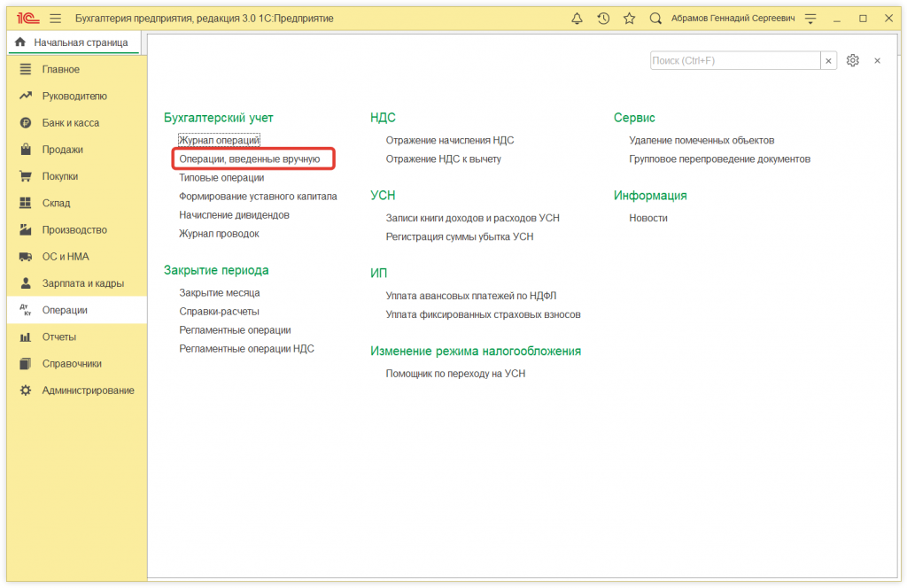This screenshot has width=907, height=588.
Task: Click the 1C logo icon
Action: (27, 18)
